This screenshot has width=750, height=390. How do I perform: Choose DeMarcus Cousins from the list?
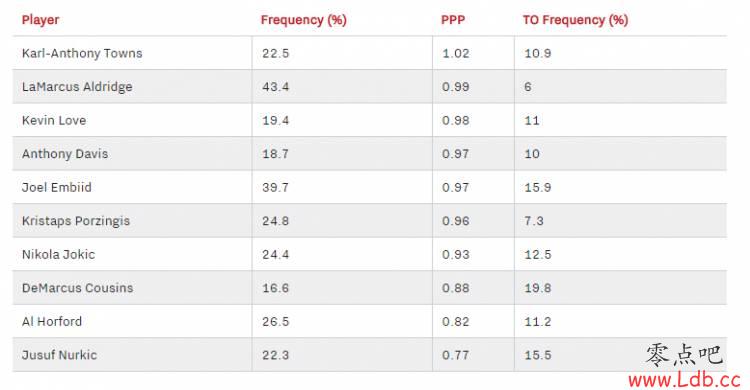pos(77,288)
